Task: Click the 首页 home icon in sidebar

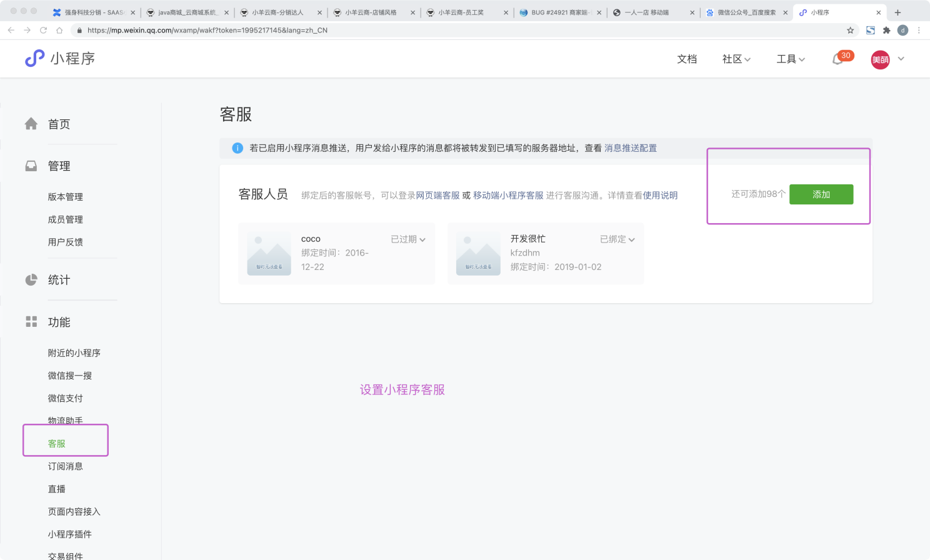Action: point(31,124)
